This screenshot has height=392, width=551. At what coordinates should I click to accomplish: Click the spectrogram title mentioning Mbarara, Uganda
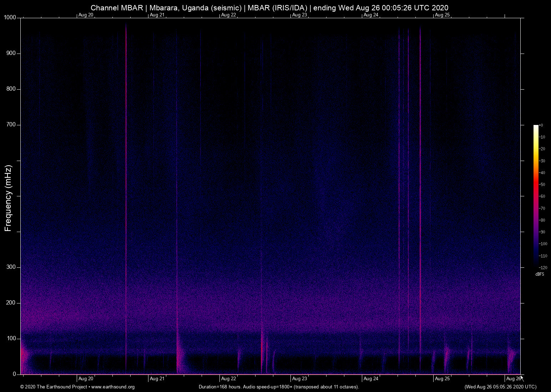click(269, 8)
